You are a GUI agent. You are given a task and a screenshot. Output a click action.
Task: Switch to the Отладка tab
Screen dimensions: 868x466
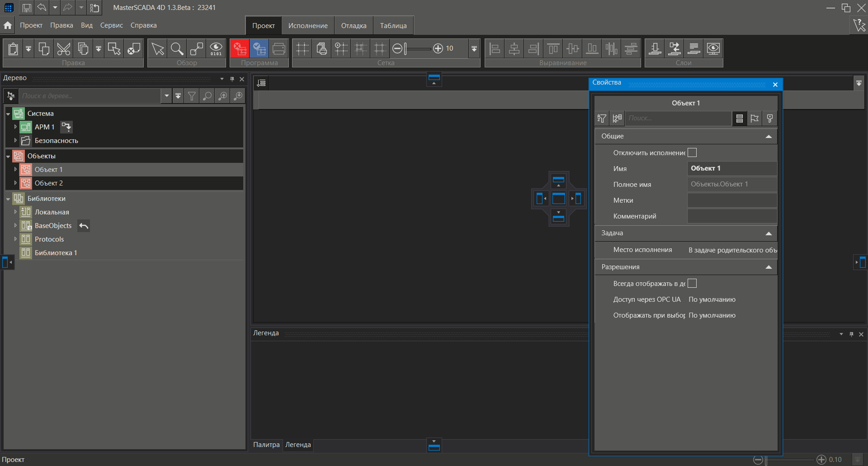tap(354, 26)
